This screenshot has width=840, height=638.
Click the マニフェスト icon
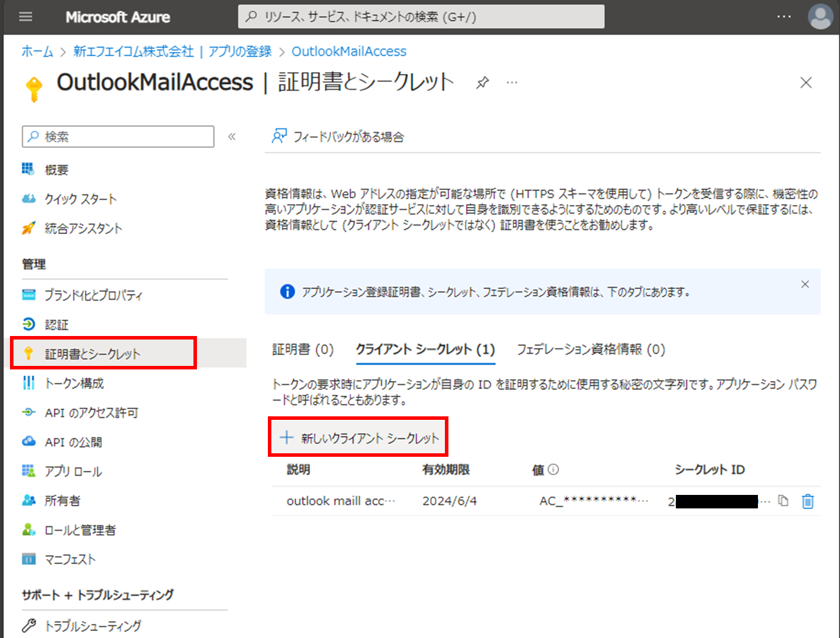pyautogui.click(x=29, y=559)
